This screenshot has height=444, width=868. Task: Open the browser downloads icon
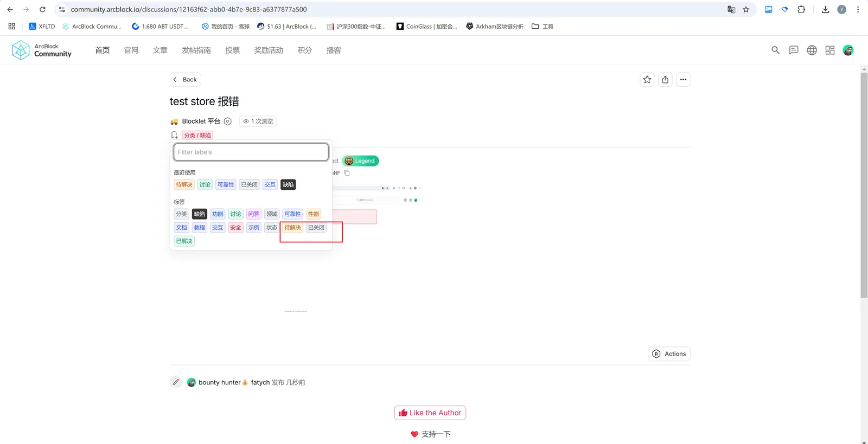(825, 9)
